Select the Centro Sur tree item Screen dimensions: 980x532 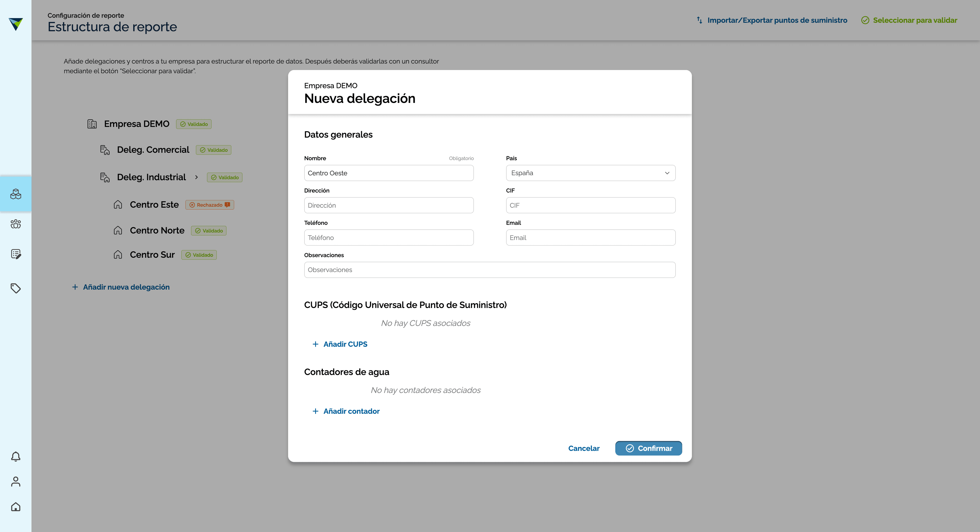(x=152, y=255)
